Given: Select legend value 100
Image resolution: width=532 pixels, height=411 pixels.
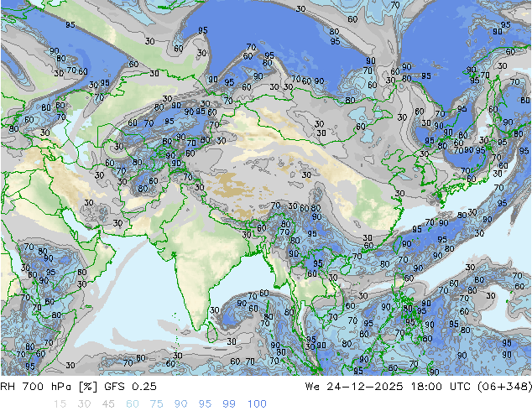Looking at the screenshot, I should pyautogui.click(x=257, y=404).
